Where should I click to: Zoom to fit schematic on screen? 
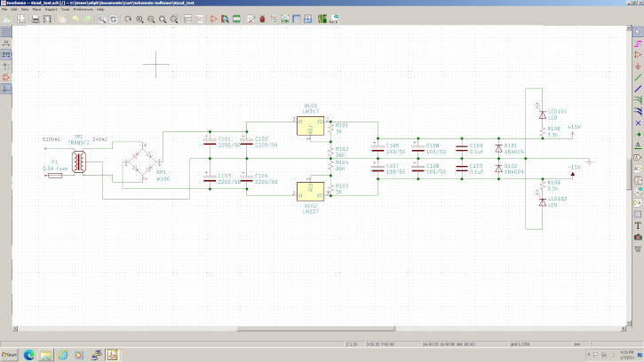click(x=163, y=19)
